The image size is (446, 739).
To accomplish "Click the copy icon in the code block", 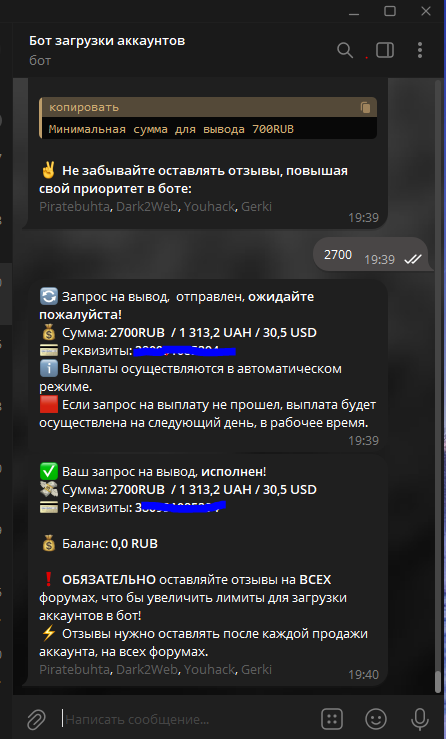I will pyautogui.click(x=365, y=107).
